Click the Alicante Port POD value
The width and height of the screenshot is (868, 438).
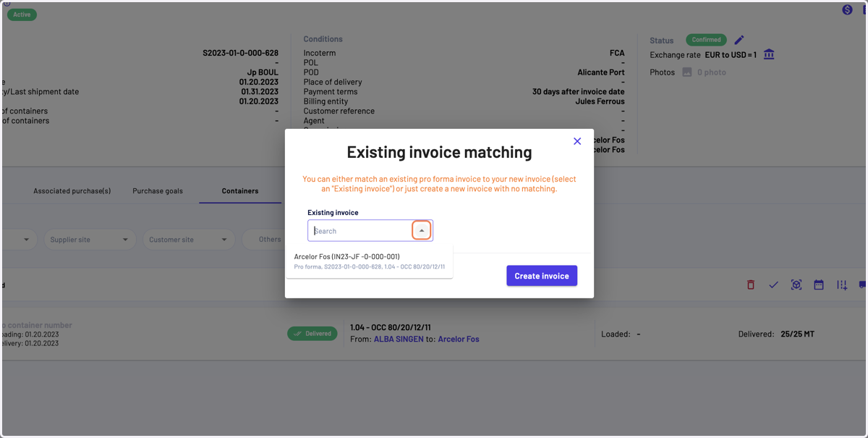pyautogui.click(x=601, y=72)
